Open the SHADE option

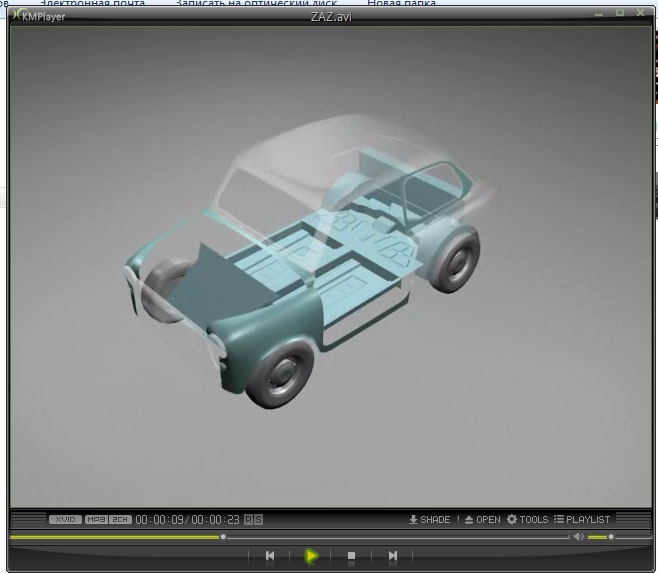[x=430, y=519]
